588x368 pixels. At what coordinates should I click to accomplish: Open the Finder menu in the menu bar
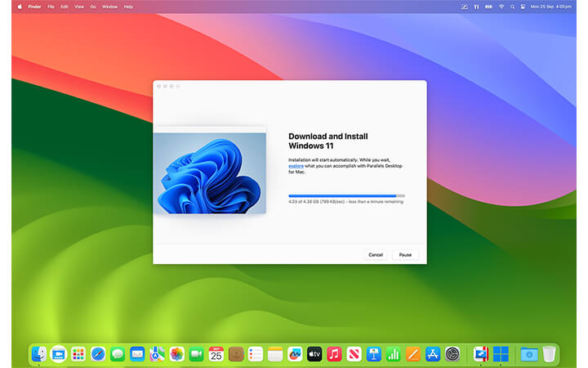(34, 7)
